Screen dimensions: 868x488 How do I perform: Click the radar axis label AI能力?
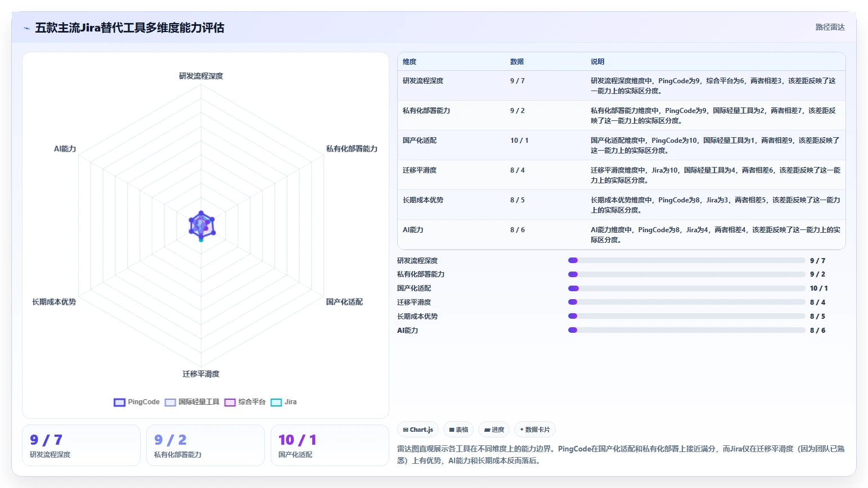coord(65,149)
